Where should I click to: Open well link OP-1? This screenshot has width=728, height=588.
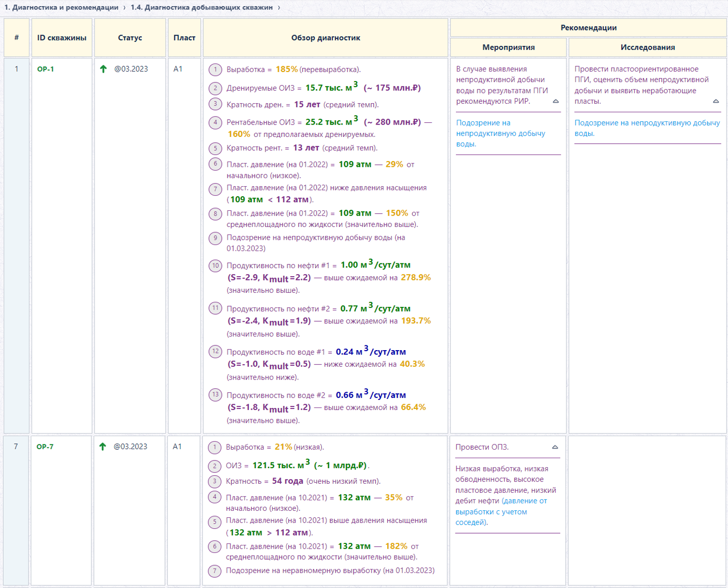pos(45,69)
